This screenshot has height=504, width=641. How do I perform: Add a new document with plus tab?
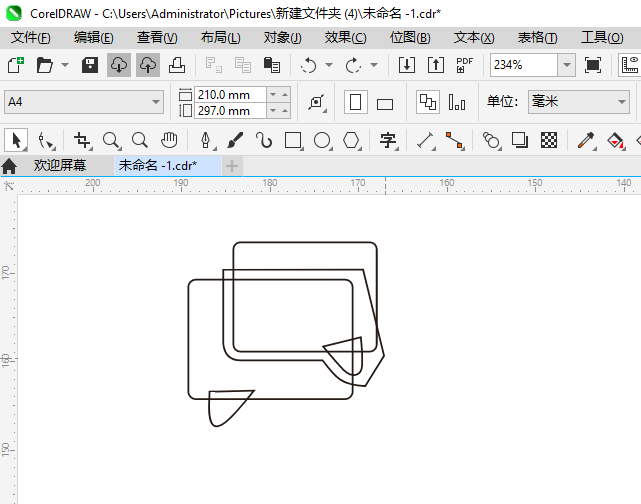coord(232,166)
